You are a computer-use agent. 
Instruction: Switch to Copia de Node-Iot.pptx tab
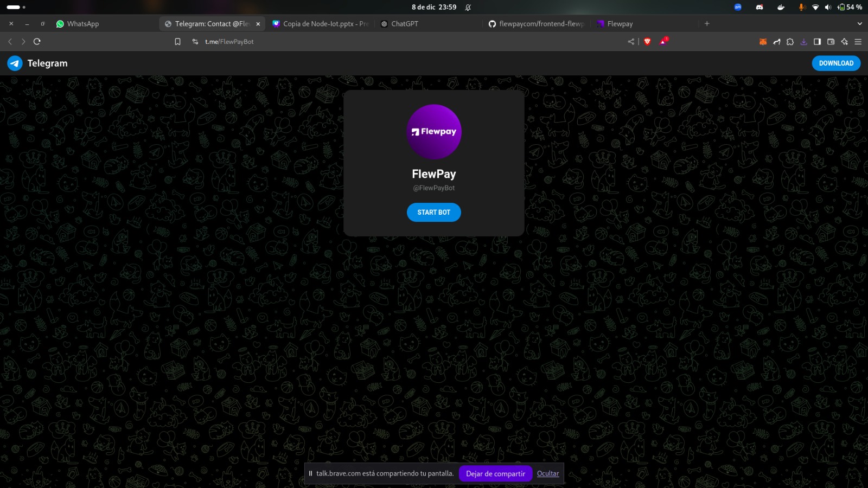point(320,24)
